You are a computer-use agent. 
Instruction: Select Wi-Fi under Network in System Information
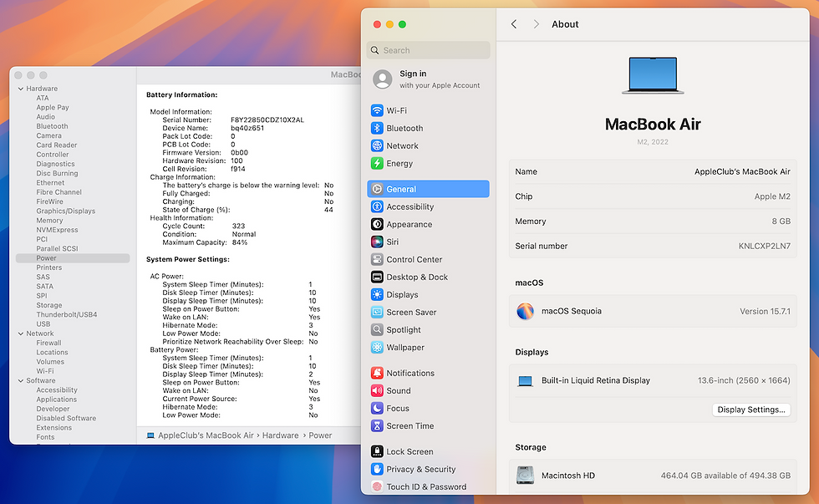45,371
